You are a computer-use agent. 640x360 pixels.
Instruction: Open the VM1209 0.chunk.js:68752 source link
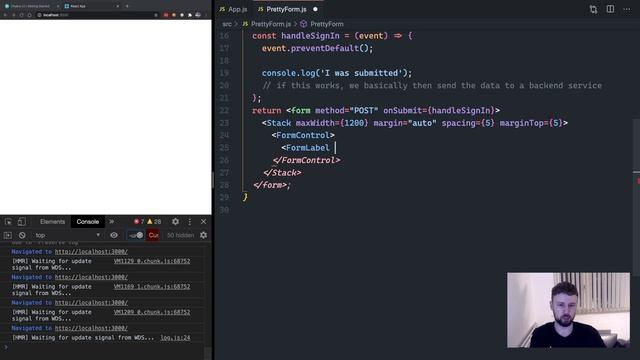pyautogui.click(x=152, y=312)
